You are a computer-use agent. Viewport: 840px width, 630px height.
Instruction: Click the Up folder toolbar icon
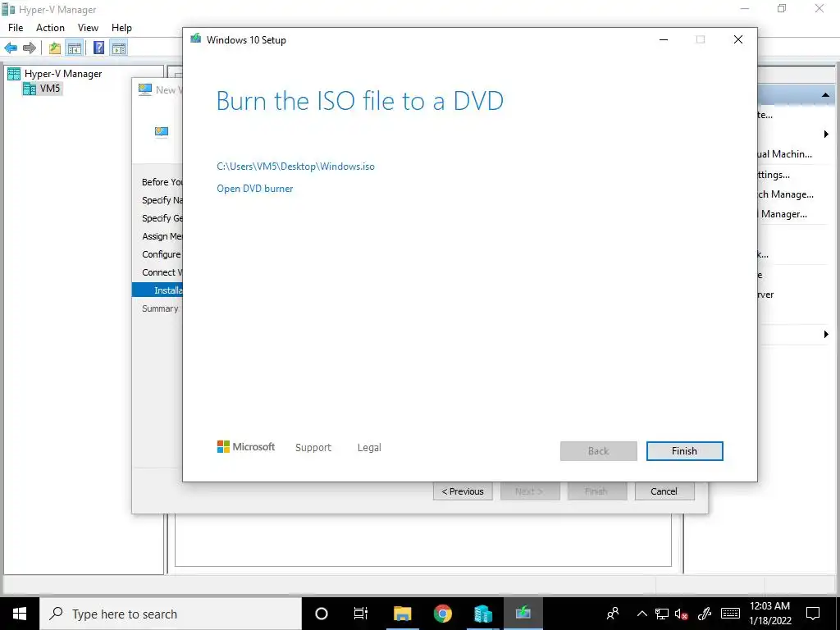pos(55,48)
